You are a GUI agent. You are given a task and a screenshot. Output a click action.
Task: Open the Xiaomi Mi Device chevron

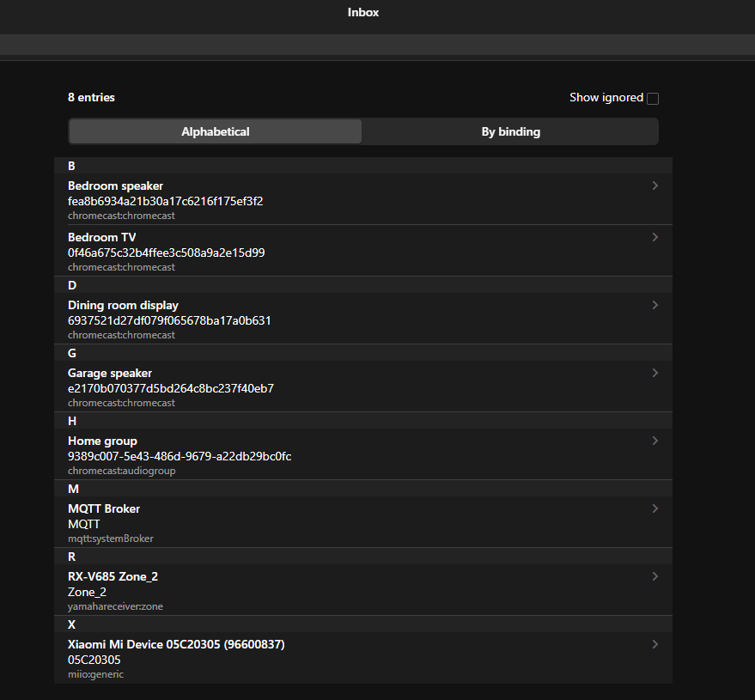(655, 644)
